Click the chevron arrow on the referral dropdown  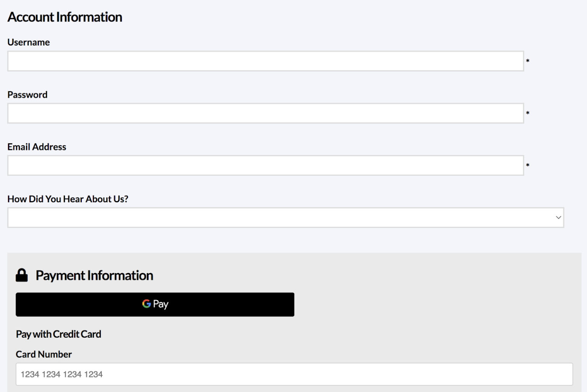click(x=558, y=218)
